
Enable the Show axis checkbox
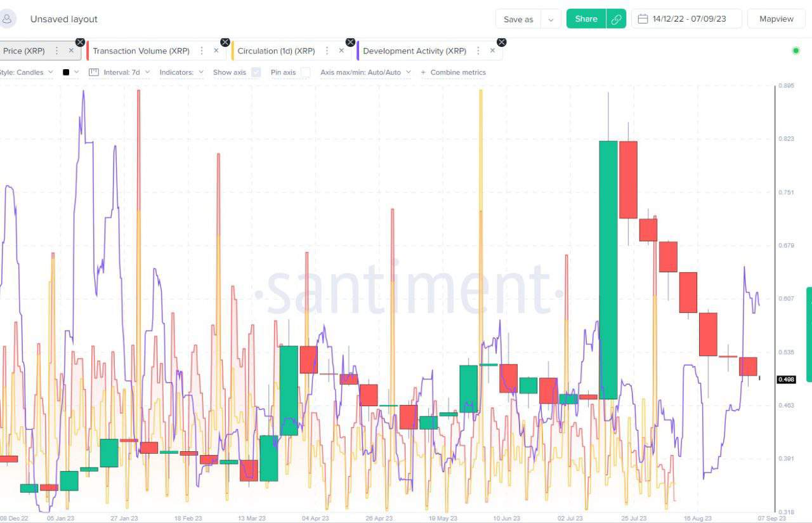pyautogui.click(x=256, y=72)
